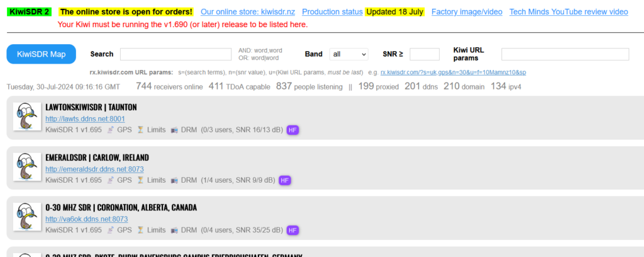
Task: Click the 744 receivers online count
Action: tap(169, 86)
